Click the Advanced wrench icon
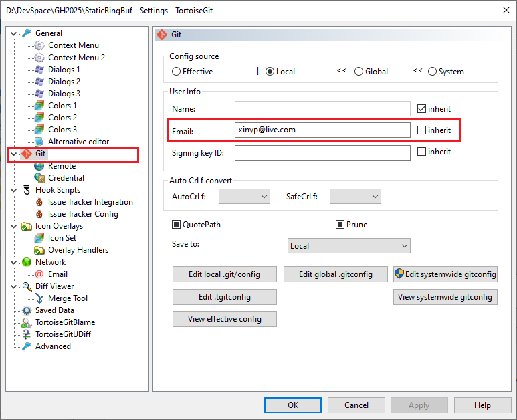The width and height of the screenshot is (517, 420). pyautogui.click(x=27, y=346)
